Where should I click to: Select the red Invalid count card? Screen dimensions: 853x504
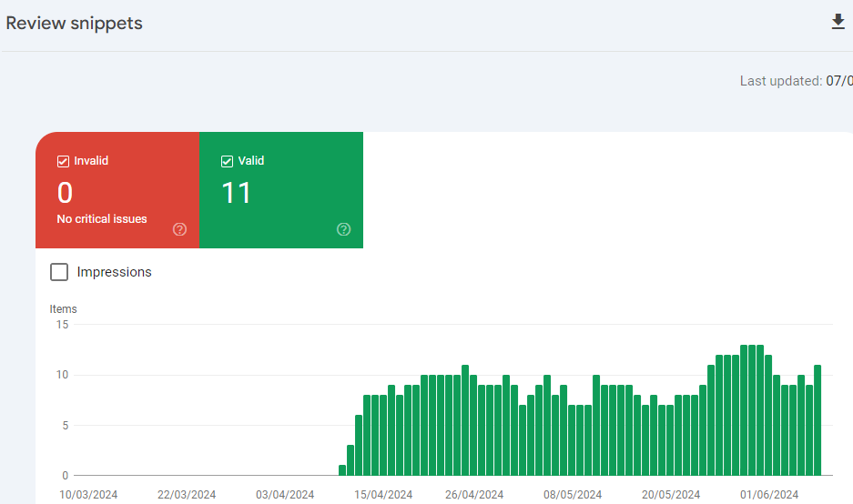point(117,190)
